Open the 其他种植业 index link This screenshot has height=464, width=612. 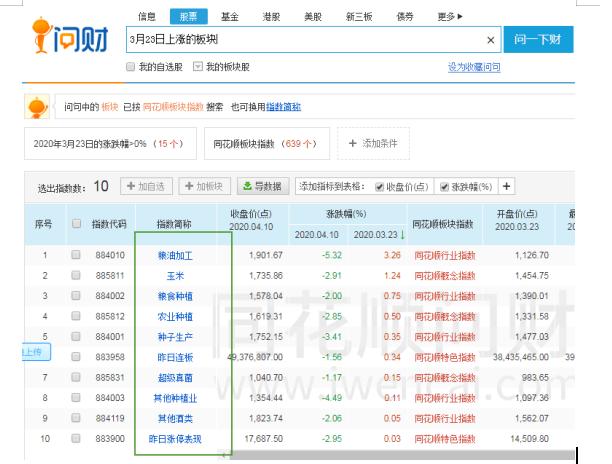(x=175, y=398)
